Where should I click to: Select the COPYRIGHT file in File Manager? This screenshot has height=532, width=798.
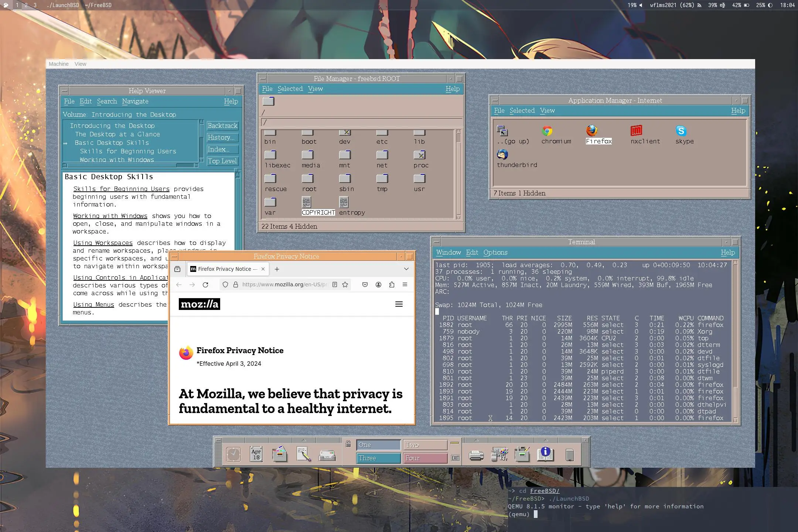(x=307, y=202)
